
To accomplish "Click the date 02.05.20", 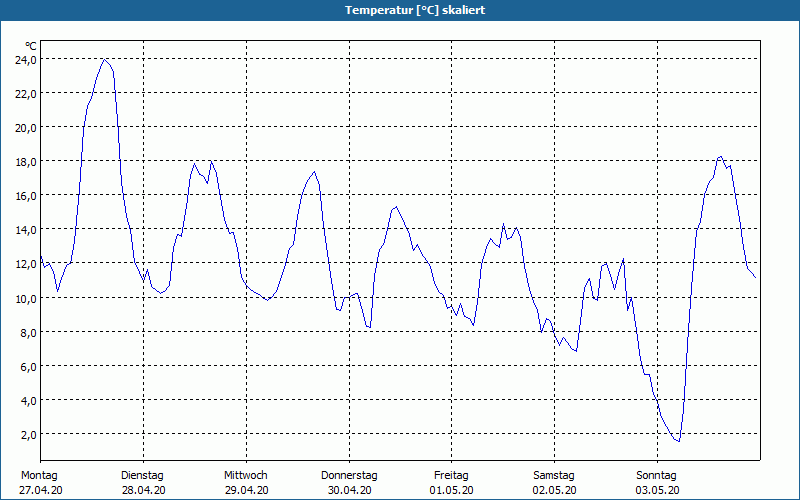I will point(555,490).
